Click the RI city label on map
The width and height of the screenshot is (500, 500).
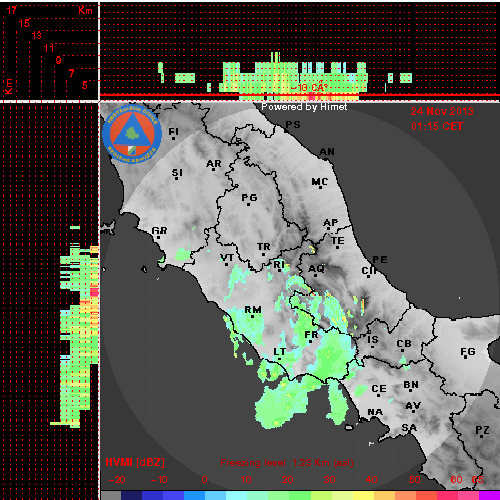[279, 265]
